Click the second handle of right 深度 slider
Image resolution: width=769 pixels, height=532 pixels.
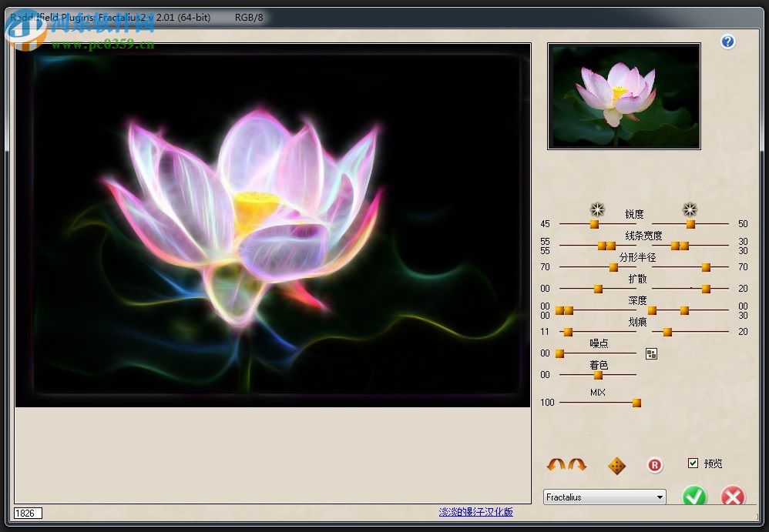685,310
